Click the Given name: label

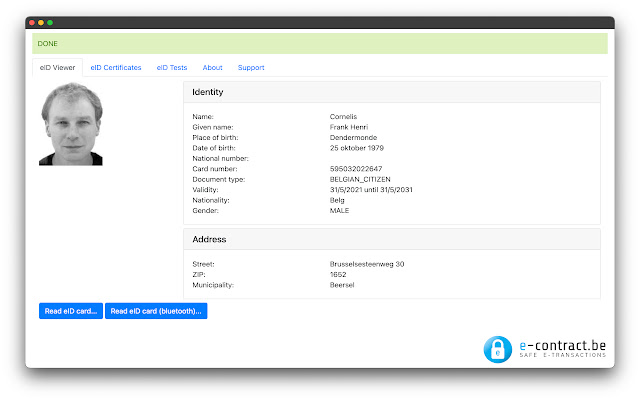pos(213,127)
